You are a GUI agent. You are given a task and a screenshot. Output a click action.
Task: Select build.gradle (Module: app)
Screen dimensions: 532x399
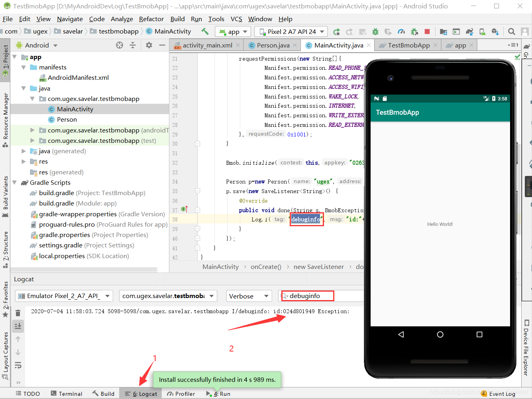click(78, 203)
